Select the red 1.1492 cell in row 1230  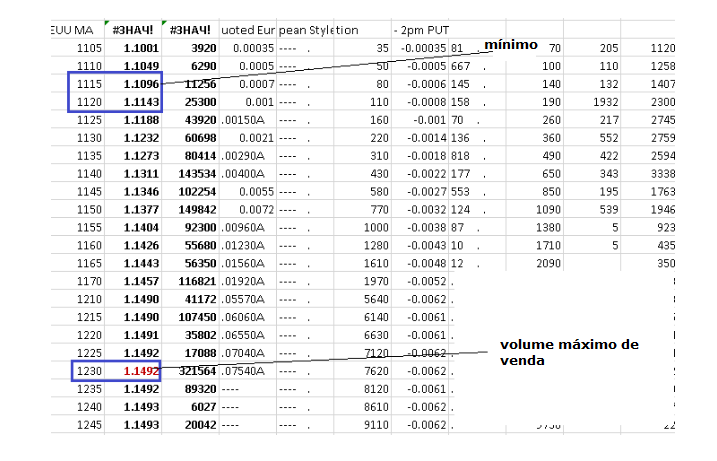coord(138,369)
